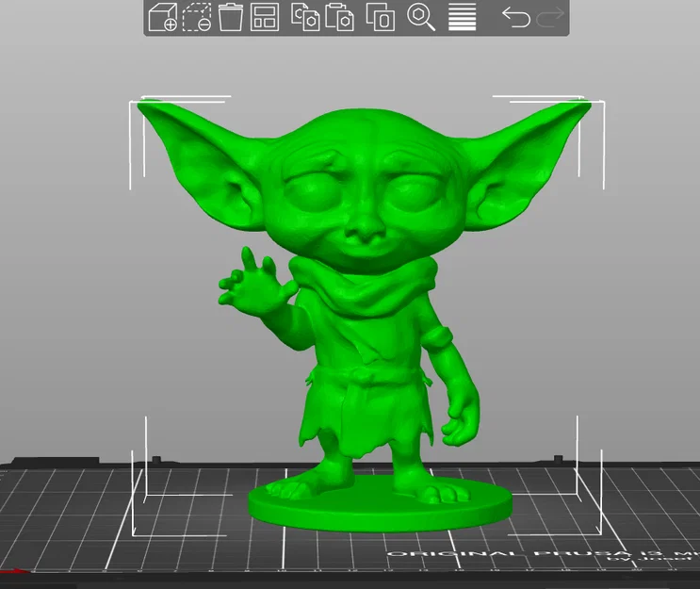This screenshot has width=700, height=589.
Task: Click the overlapping squares split icon
Action: [x=381, y=17]
